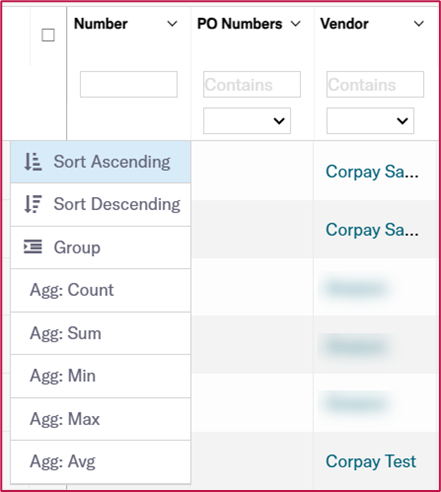Toggle the select-all header checkbox
Image resolution: width=441 pixels, height=492 pixels.
point(48,35)
